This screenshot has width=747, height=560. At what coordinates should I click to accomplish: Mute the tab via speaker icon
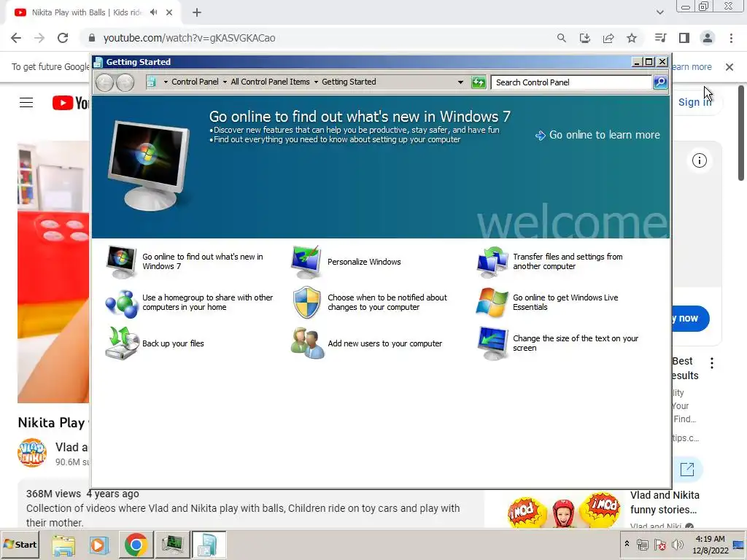tap(153, 12)
